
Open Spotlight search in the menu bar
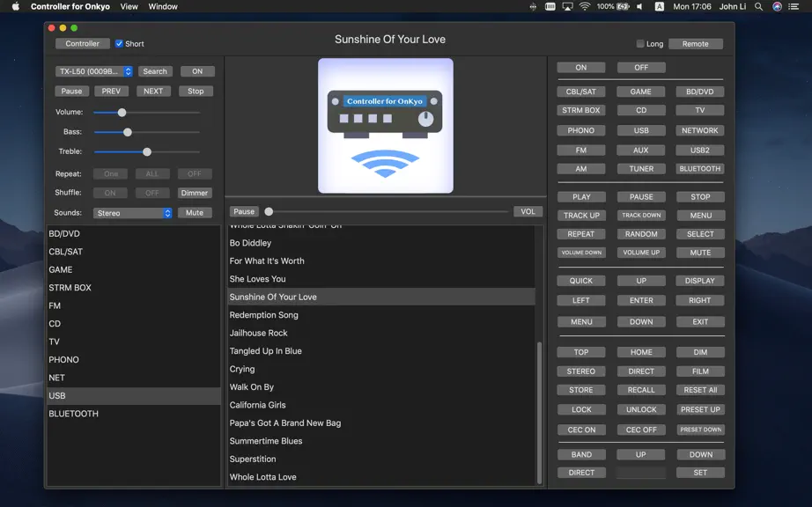click(x=758, y=7)
